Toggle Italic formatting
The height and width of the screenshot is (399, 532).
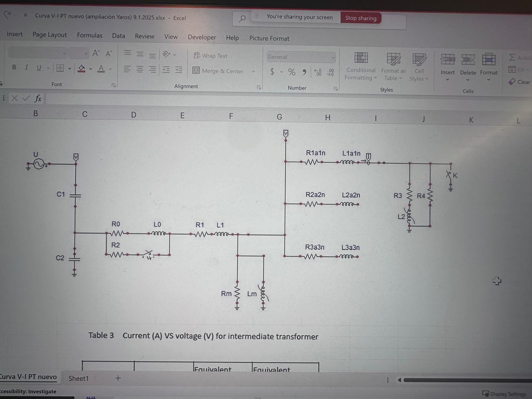tap(26, 67)
